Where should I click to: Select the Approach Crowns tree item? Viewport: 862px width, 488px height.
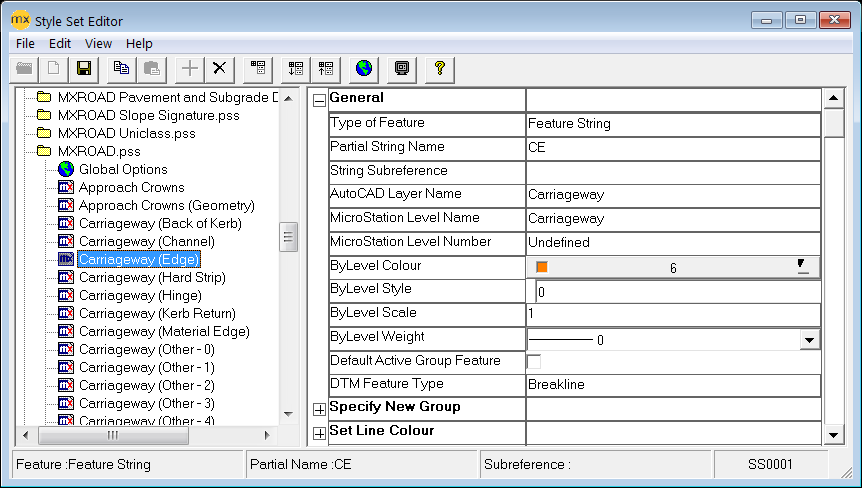tap(132, 187)
